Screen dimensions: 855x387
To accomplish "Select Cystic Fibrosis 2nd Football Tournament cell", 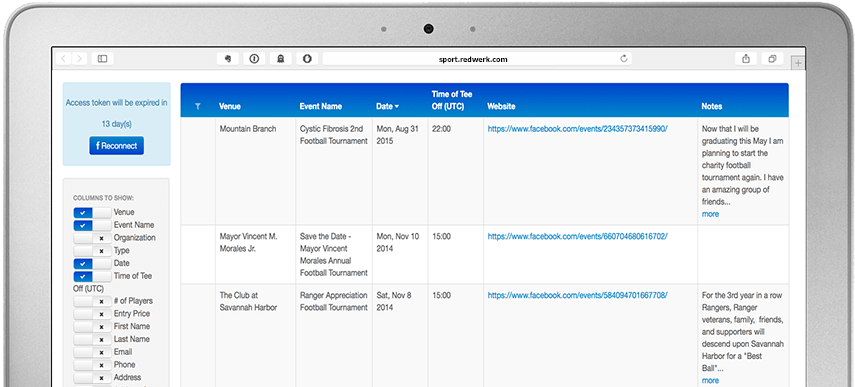I will pyautogui.click(x=334, y=171).
